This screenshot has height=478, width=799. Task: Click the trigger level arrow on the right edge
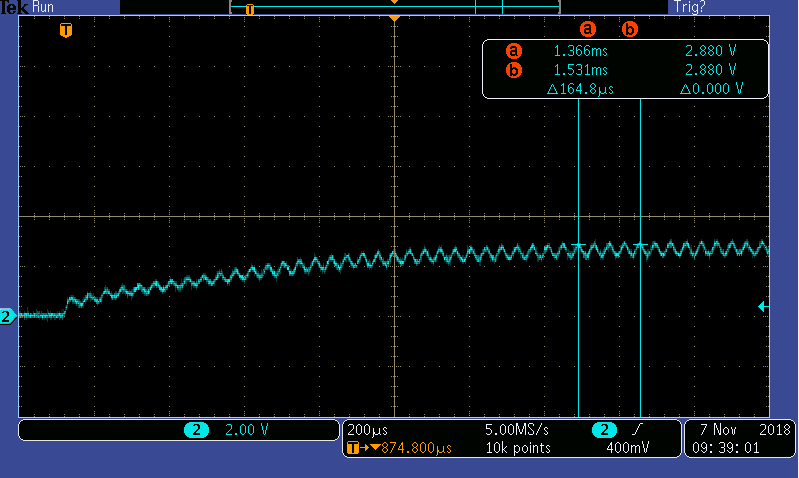763,306
